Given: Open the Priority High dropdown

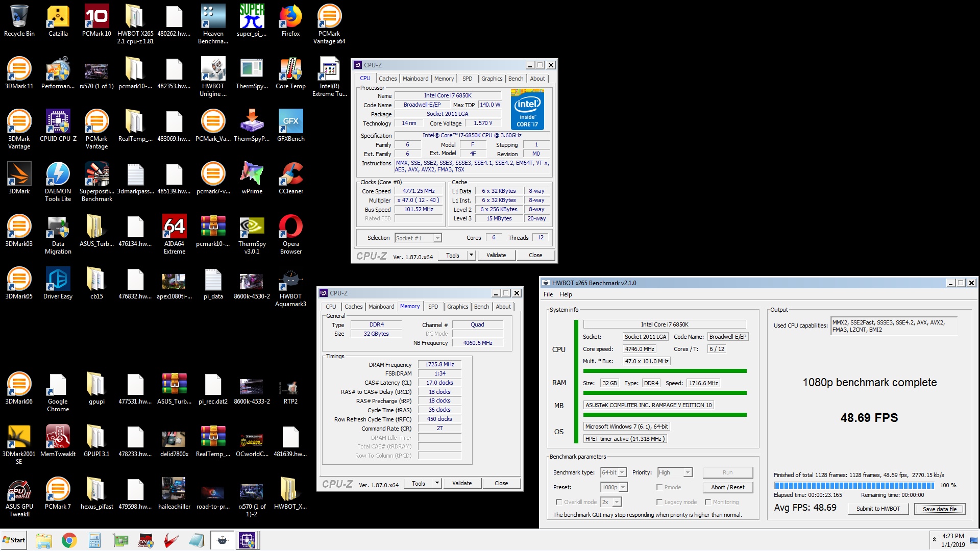Looking at the screenshot, I should point(675,472).
